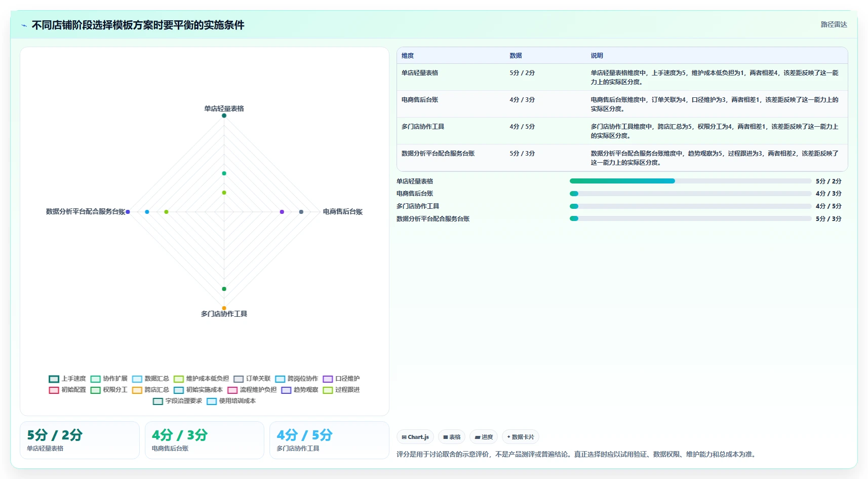Click the 初始实施成本 legend color box
The image size is (868, 479).
click(x=178, y=390)
